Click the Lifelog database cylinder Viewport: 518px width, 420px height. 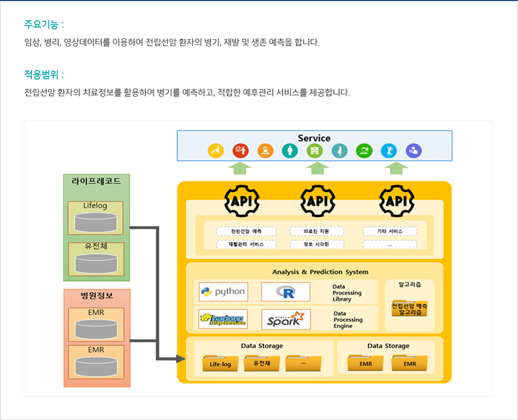tap(96, 223)
